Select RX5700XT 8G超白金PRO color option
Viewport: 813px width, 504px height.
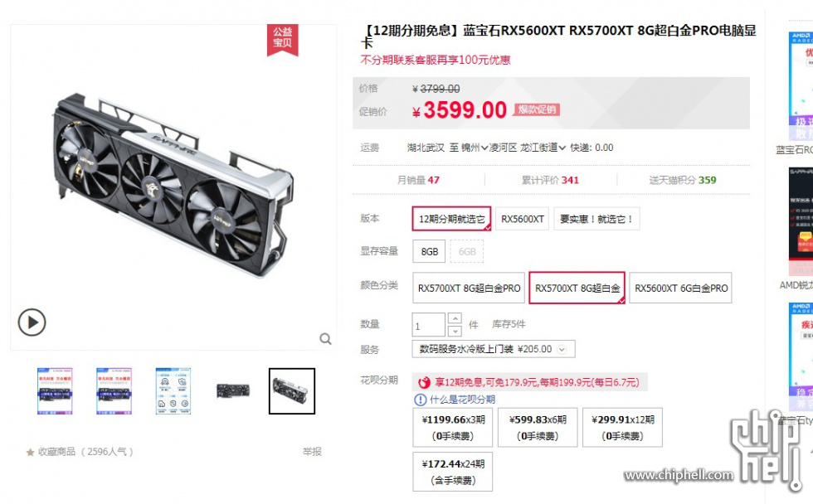point(469,288)
